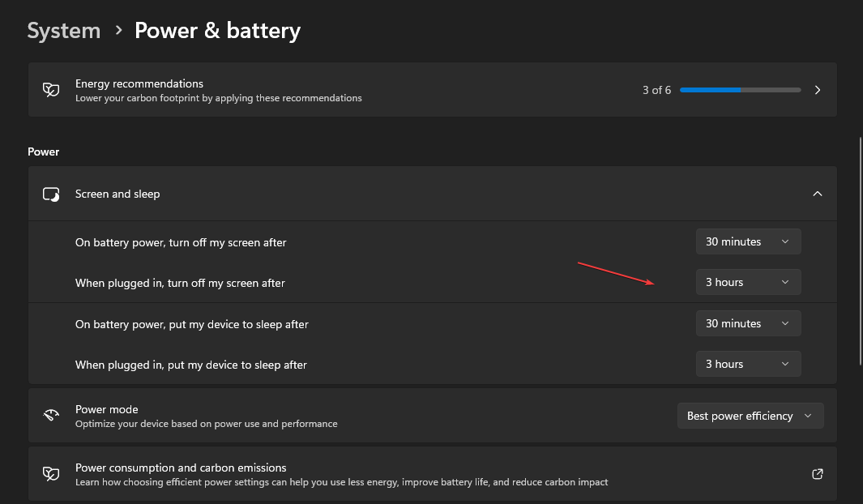Click the Power mode gauge icon
Viewport: 863px width, 504px height.
point(50,415)
